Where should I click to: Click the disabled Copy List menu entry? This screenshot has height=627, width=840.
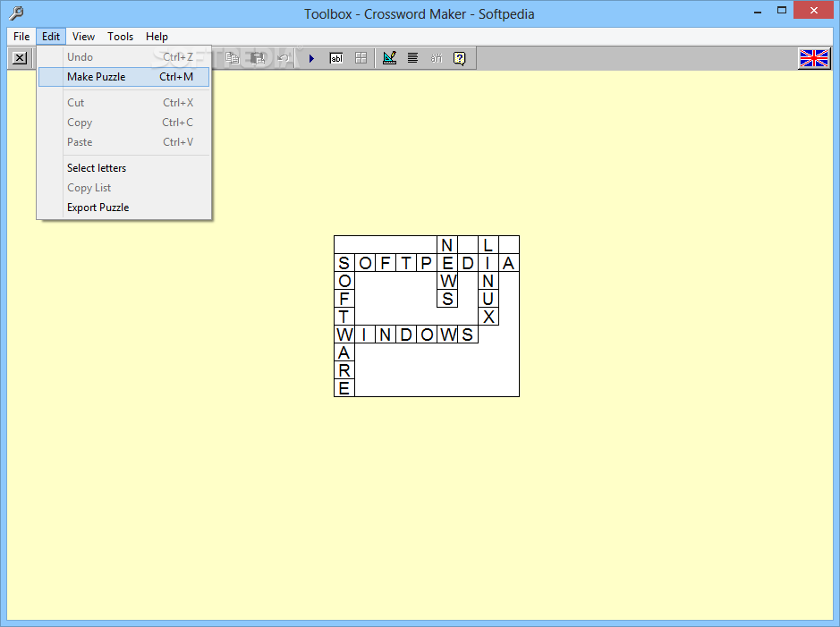tap(123, 188)
